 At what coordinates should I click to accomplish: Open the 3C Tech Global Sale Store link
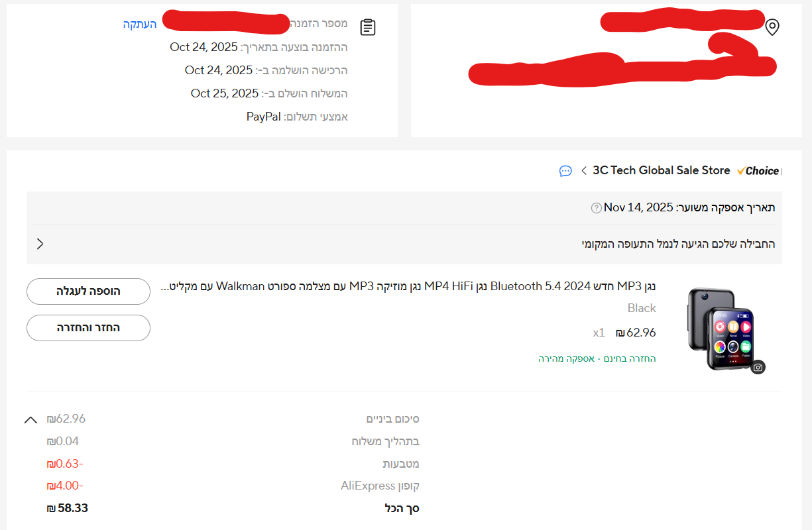coord(661,170)
